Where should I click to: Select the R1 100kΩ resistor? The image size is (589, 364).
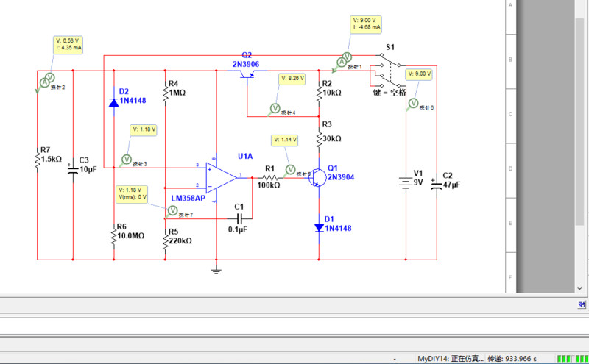(x=269, y=177)
